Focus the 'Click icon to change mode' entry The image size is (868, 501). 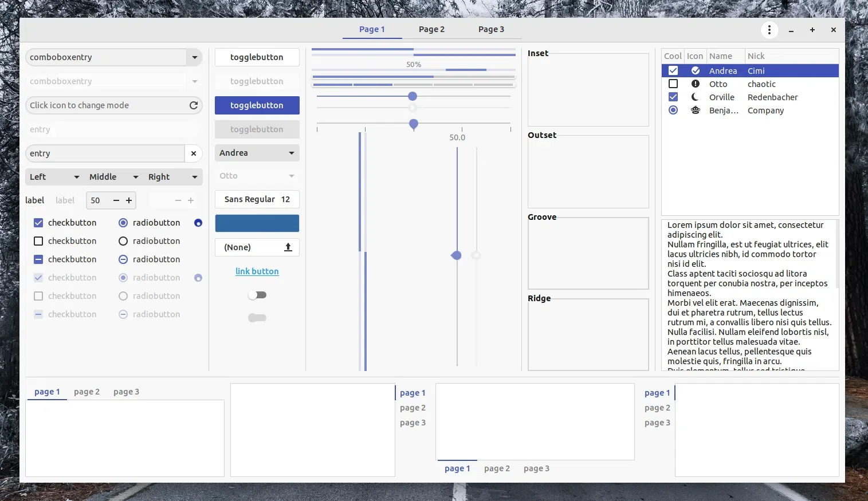[114, 105]
